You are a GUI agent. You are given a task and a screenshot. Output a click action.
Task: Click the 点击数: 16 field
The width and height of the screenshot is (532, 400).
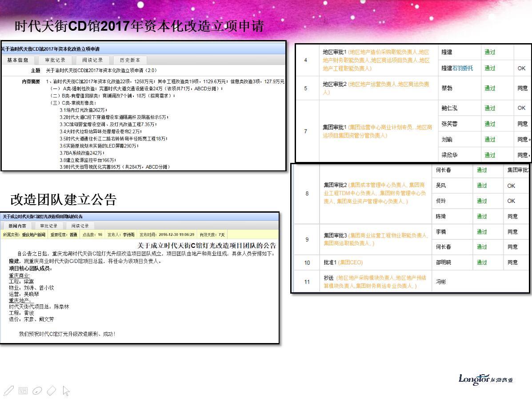92,234
